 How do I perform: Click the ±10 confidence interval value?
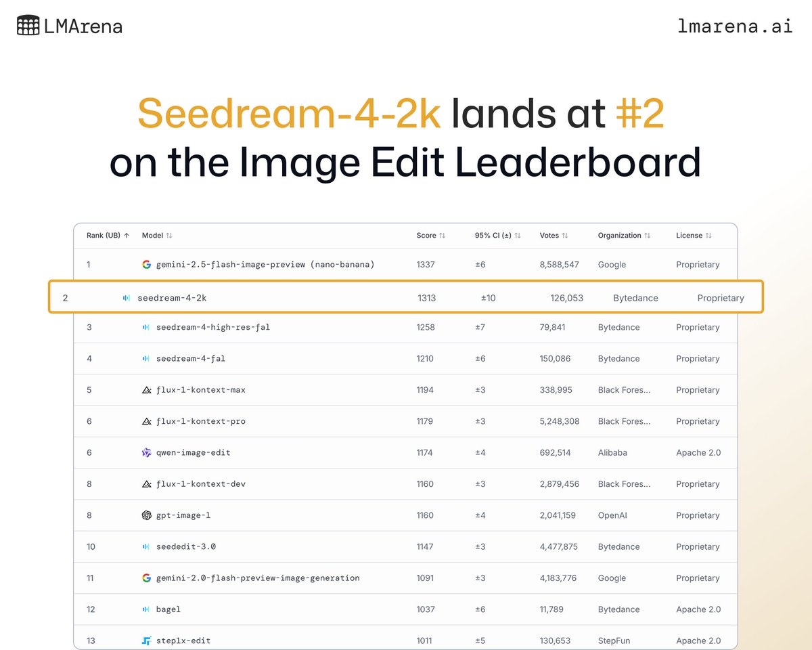point(488,298)
